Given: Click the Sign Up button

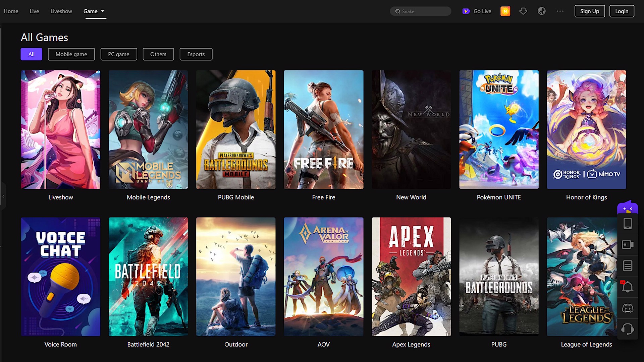Looking at the screenshot, I should 589,11.
